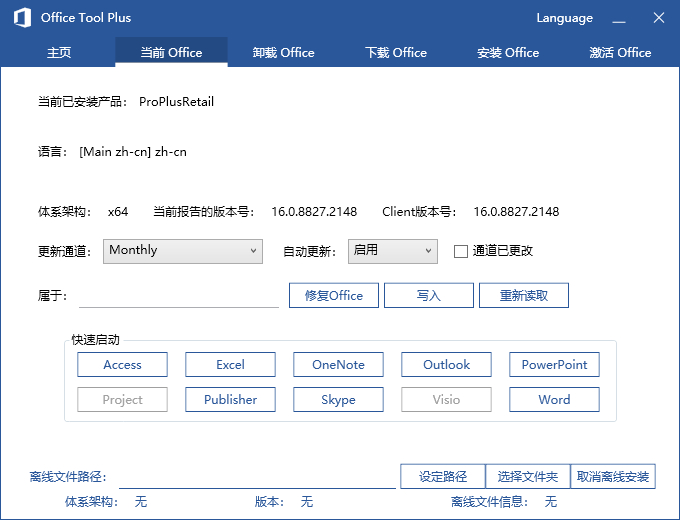
Task: Open the 卸载 Office tab
Action: 284,52
